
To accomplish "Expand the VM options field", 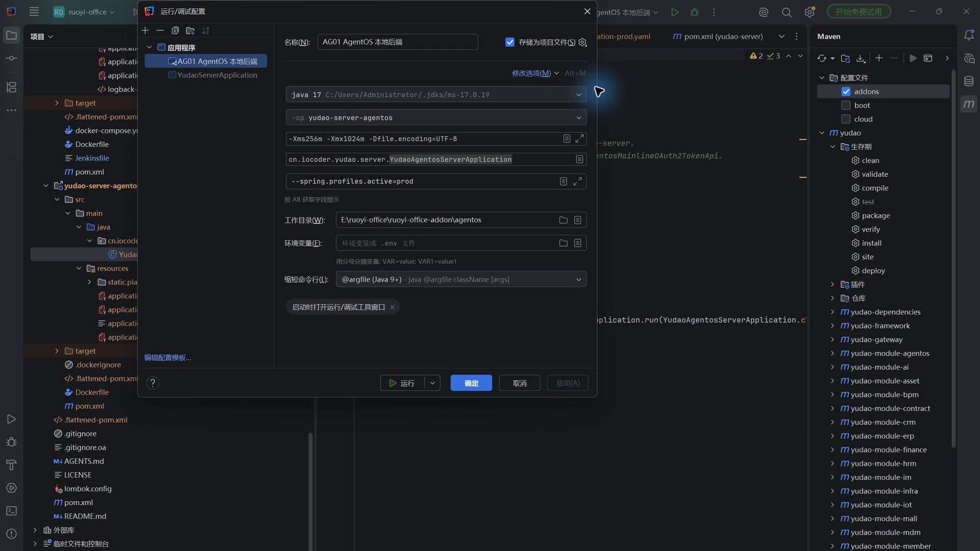I will pos(579,139).
